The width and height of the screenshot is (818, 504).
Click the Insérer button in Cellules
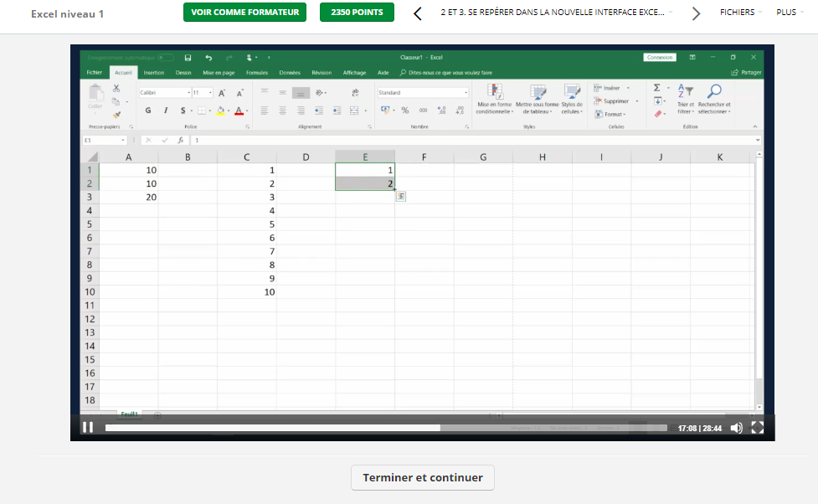[x=607, y=88]
